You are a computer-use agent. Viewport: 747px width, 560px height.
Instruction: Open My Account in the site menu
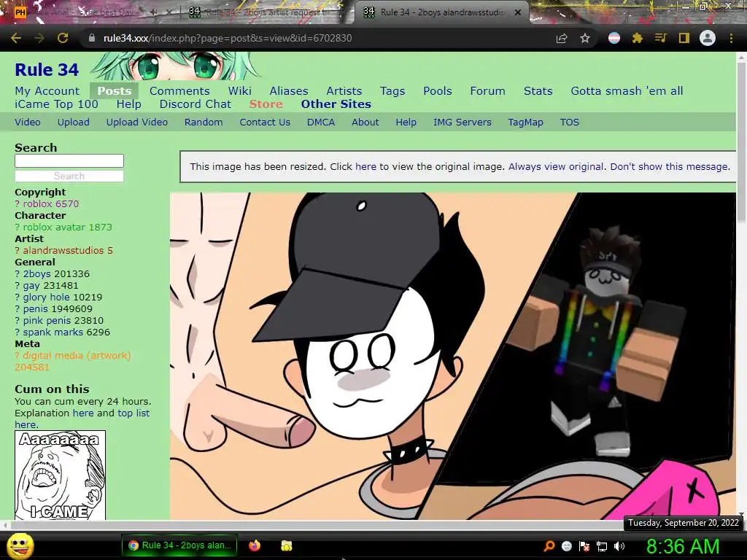[x=47, y=91]
